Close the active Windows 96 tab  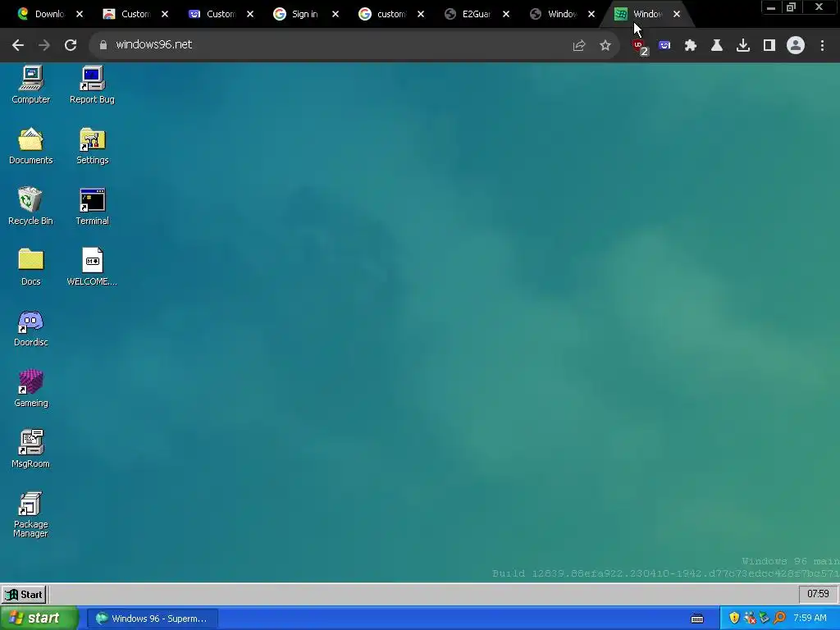[677, 14]
